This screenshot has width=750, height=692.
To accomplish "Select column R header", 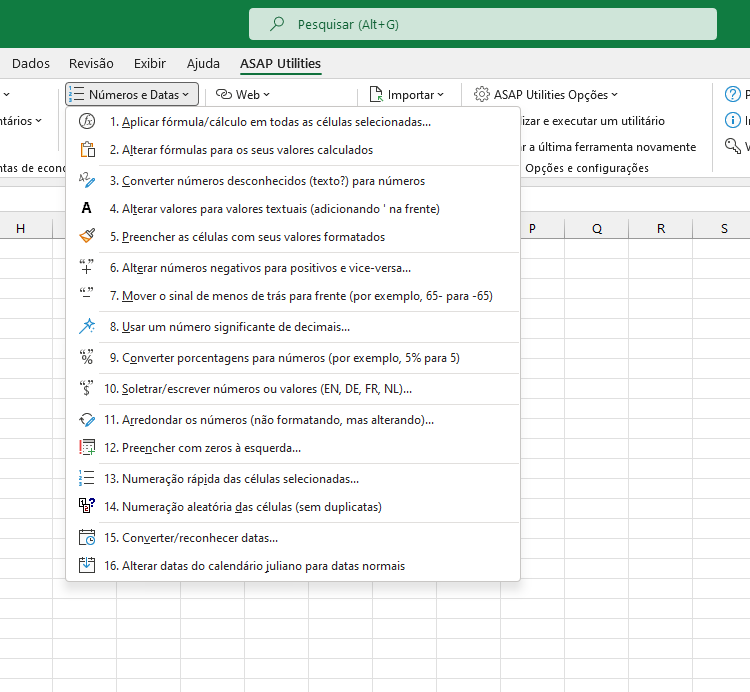I will point(661,229).
